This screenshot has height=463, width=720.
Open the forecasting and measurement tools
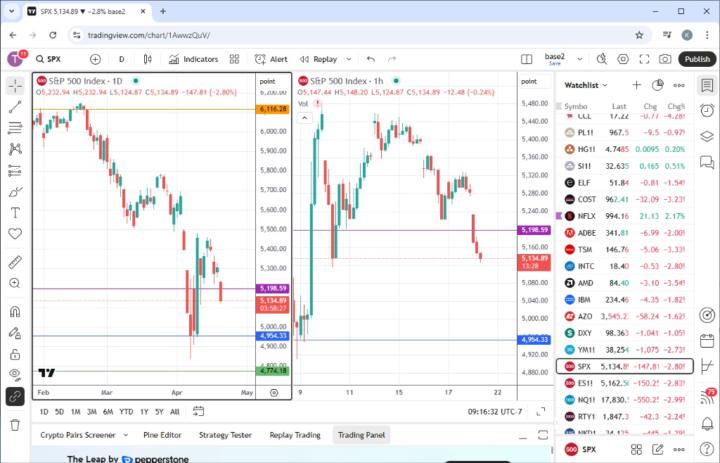tap(15, 170)
